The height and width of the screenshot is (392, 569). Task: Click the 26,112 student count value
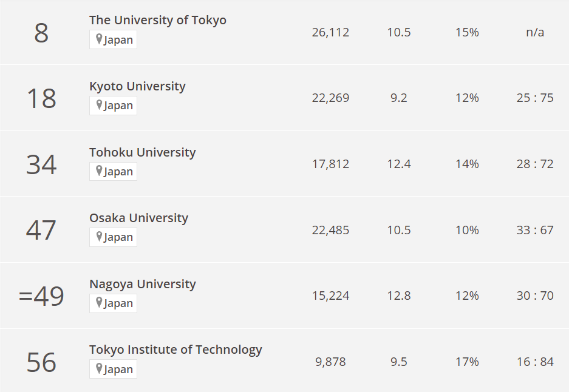click(330, 32)
